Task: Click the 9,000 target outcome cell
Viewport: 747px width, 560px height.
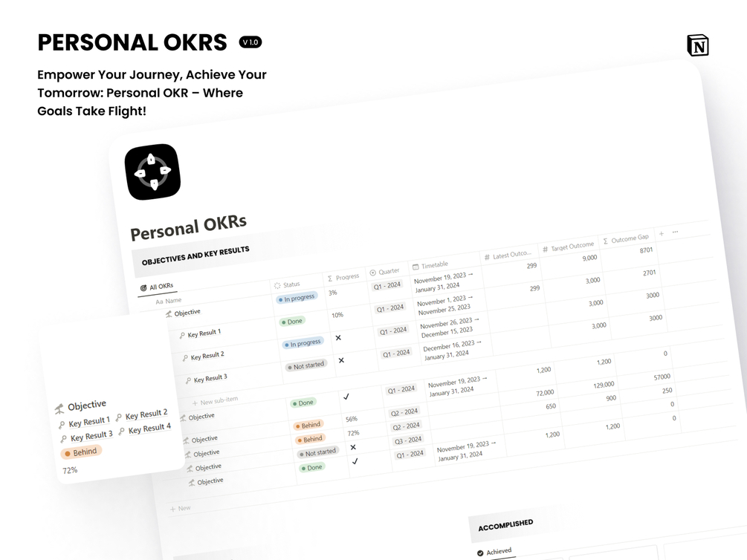Action: [x=589, y=258]
